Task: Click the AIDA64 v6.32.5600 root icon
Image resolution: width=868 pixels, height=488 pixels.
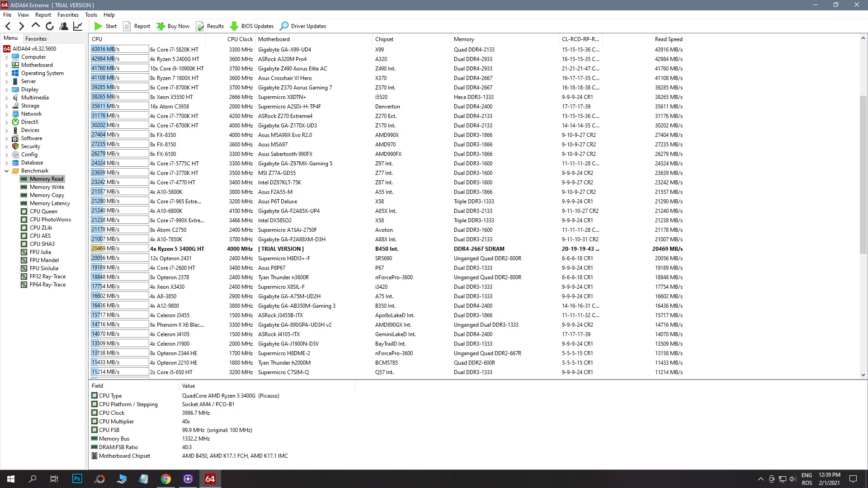Action: (x=7, y=49)
